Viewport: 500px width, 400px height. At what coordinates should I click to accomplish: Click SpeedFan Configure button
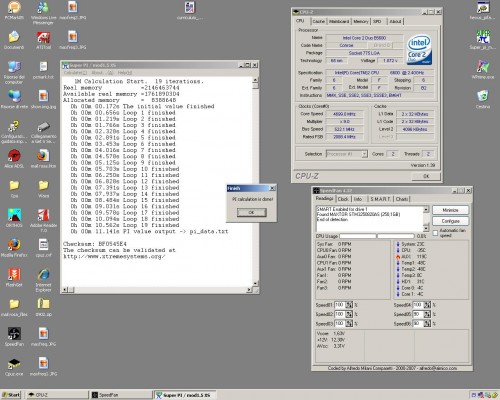point(450,221)
